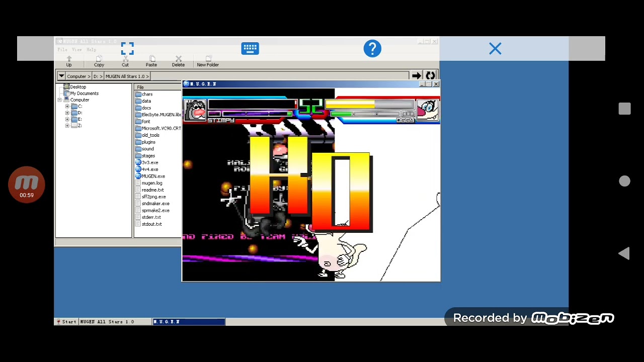Select the Elecbyte.MUGEN.libs folder

(158, 115)
